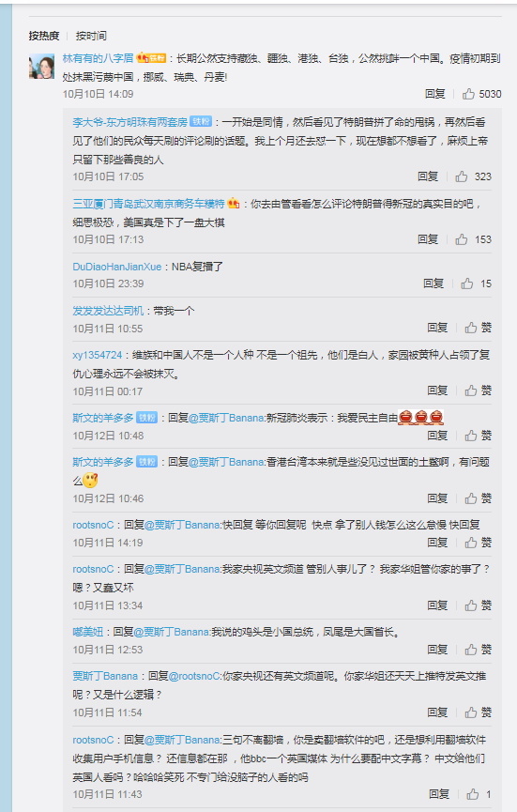Like the top comment with 5030 likes
This screenshot has height=812, width=517.
pyautogui.click(x=481, y=94)
